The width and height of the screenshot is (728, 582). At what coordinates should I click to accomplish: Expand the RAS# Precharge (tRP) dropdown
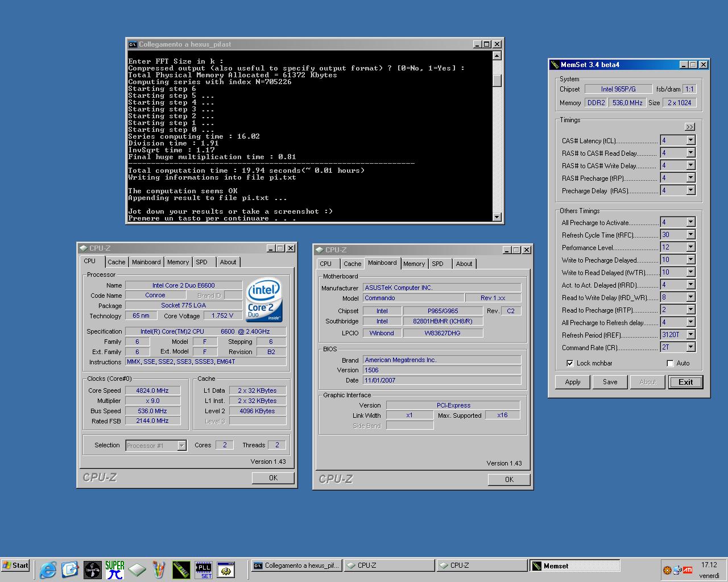(690, 178)
